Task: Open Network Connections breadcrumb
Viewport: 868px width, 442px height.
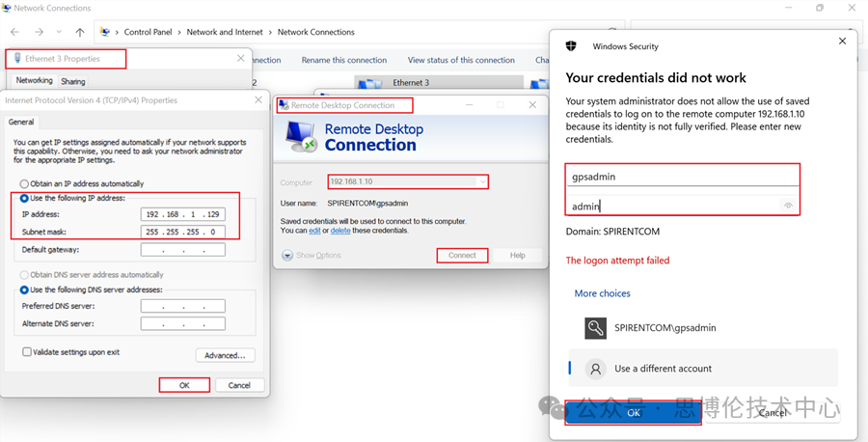Action: pos(316,32)
